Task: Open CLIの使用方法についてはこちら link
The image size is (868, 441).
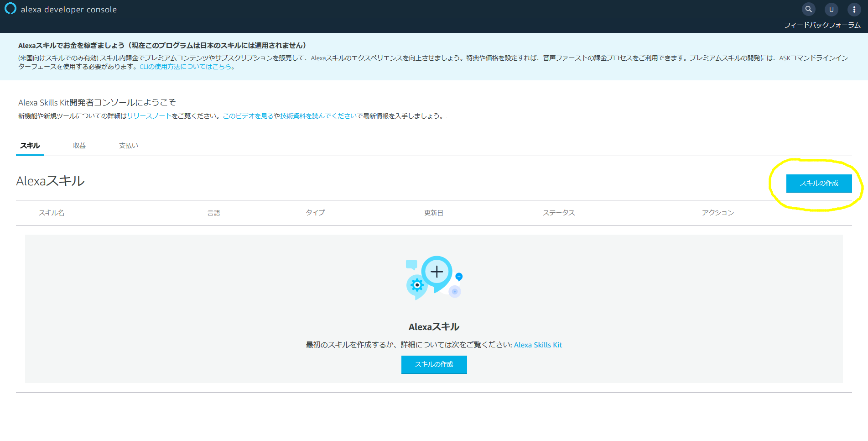Action: pyautogui.click(x=185, y=67)
